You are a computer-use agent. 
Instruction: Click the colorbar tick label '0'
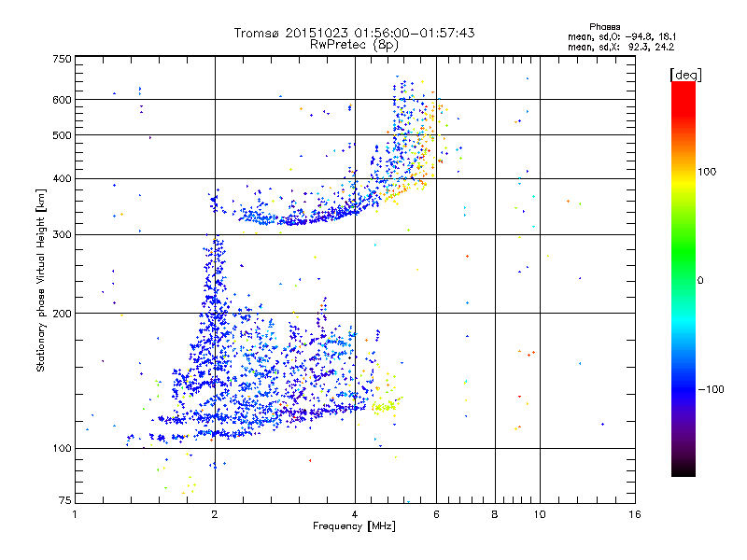[x=700, y=280]
